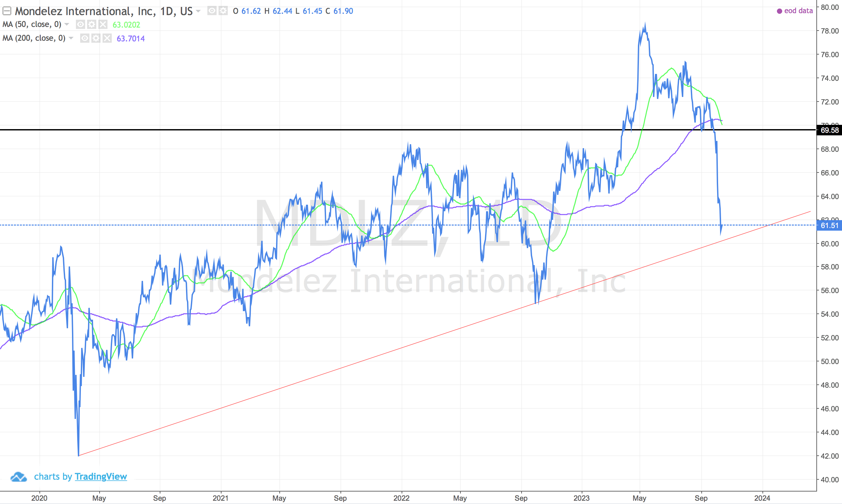Select the 61.51 current price label
This screenshot has height=504, width=842.
[x=829, y=225]
